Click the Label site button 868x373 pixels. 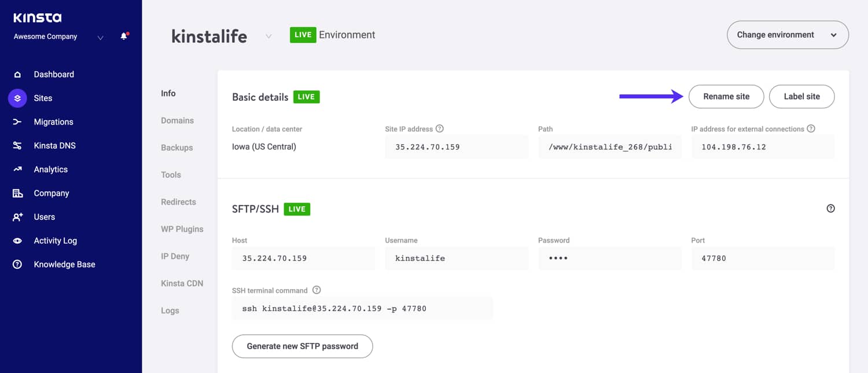pos(802,96)
